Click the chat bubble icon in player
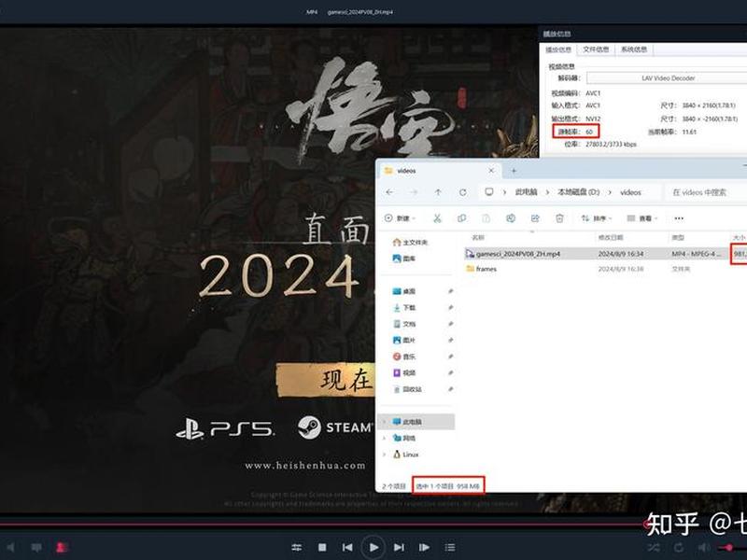Image resolution: width=747 pixels, height=560 pixels. (x=36, y=548)
